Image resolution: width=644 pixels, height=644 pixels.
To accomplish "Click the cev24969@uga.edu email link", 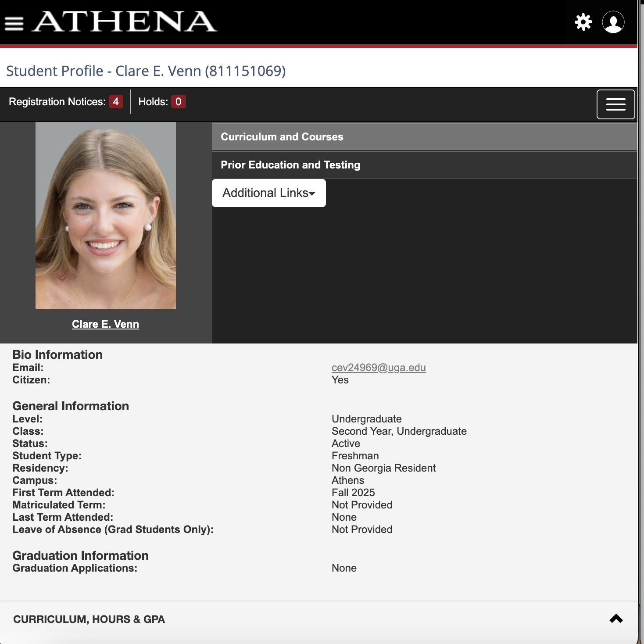I will pyautogui.click(x=378, y=368).
